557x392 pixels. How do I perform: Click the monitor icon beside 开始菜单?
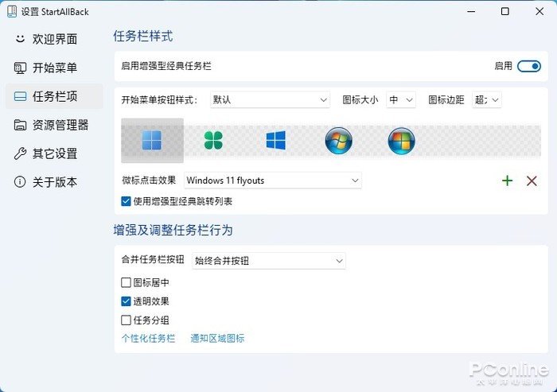20,68
